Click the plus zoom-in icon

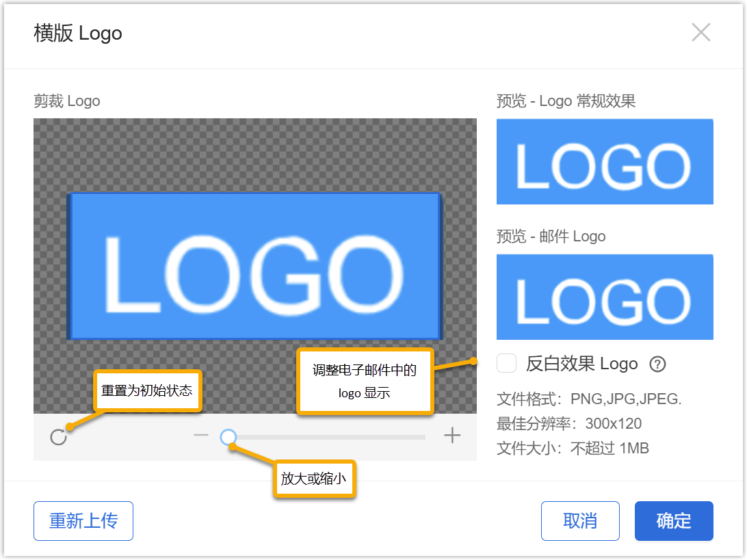[452, 436]
